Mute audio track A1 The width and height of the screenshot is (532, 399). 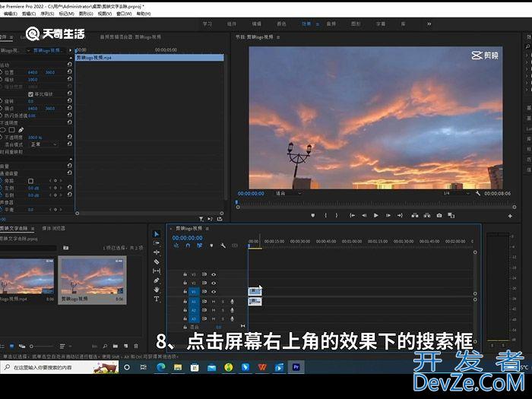pos(214,301)
